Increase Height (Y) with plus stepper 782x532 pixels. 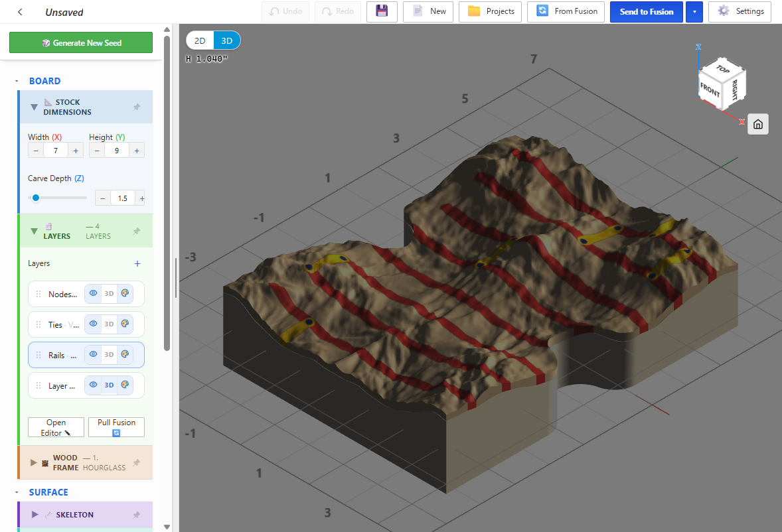point(137,151)
